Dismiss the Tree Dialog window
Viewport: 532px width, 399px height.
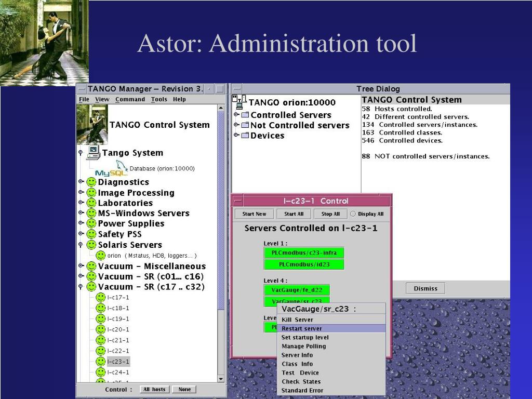[x=425, y=288]
